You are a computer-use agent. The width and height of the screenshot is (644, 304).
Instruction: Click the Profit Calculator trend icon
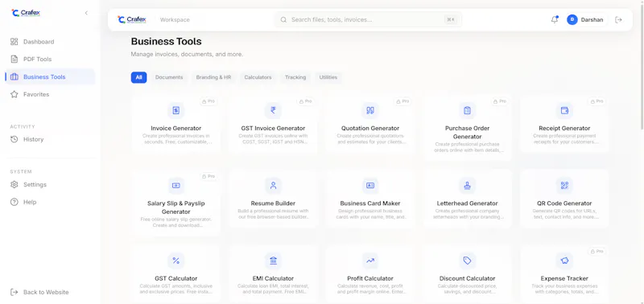[x=370, y=261]
